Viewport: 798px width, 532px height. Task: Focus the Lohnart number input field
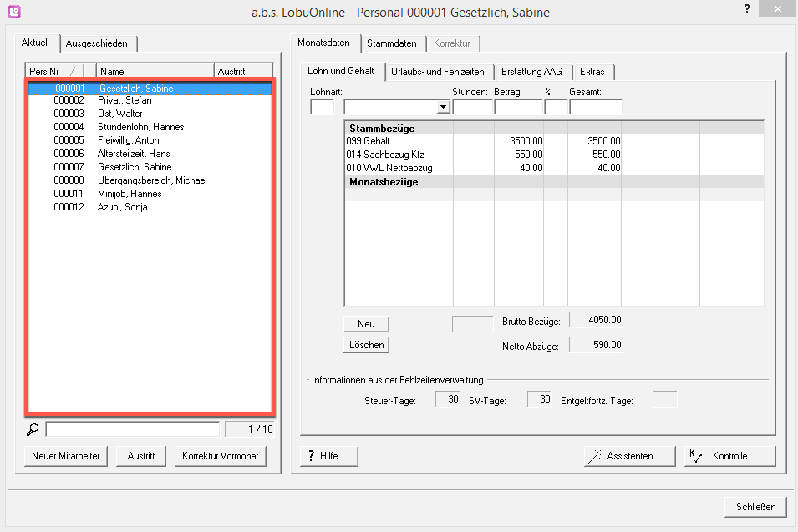(x=323, y=107)
